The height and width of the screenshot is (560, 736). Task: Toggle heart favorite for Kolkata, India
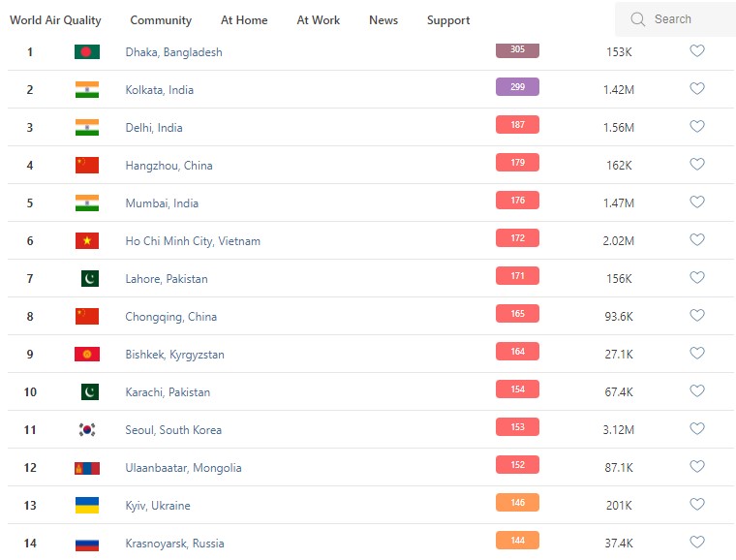pos(696,89)
